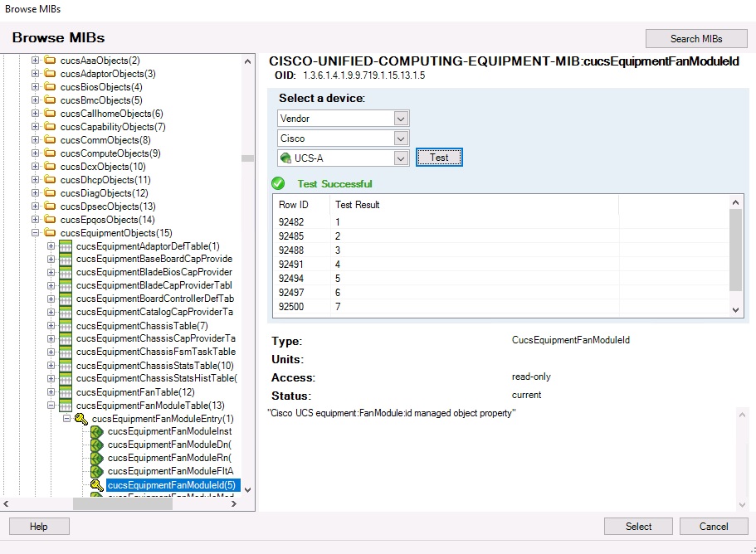Click folder icon of cucsDhcpObjects(11)
The height and width of the screenshot is (554, 756).
pyautogui.click(x=50, y=180)
